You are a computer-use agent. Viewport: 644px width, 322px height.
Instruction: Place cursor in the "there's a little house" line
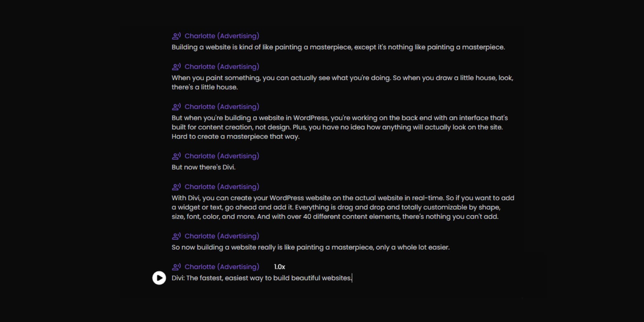pyautogui.click(x=204, y=87)
